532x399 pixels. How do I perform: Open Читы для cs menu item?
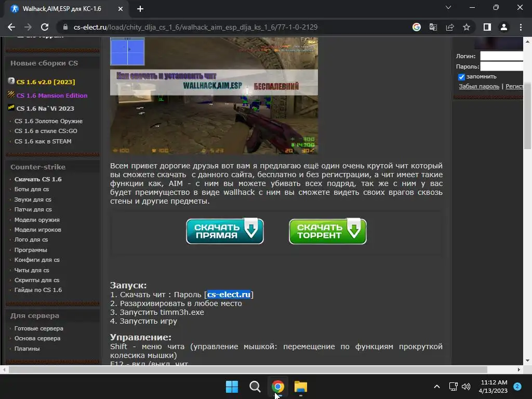click(32, 270)
